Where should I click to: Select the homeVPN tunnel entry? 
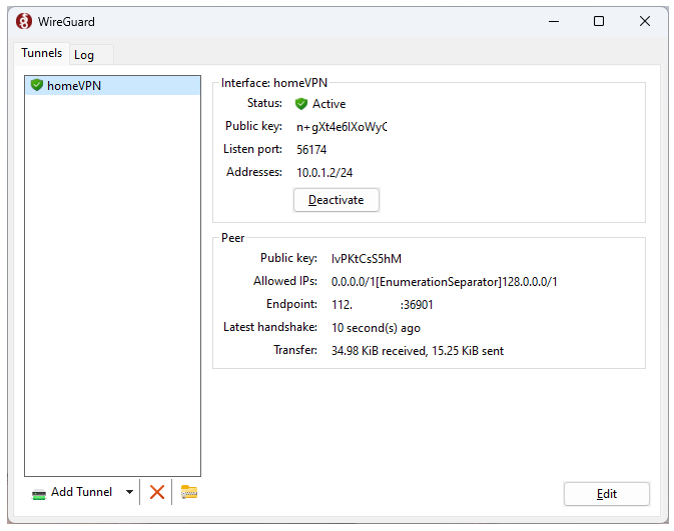click(x=113, y=86)
